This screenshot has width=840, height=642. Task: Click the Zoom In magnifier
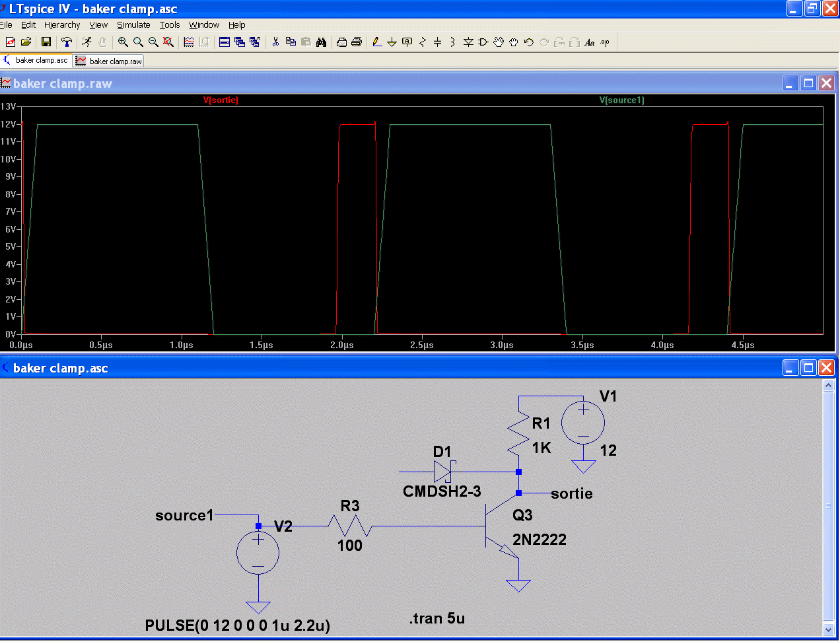[123, 42]
